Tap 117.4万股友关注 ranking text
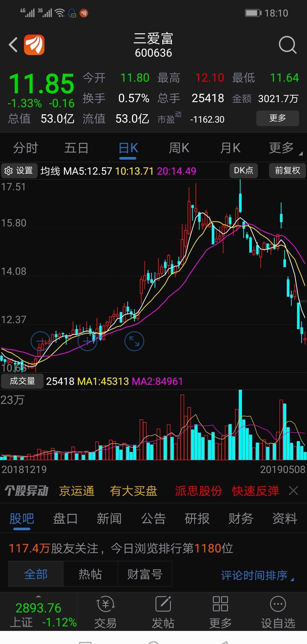 (x=121, y=548)
